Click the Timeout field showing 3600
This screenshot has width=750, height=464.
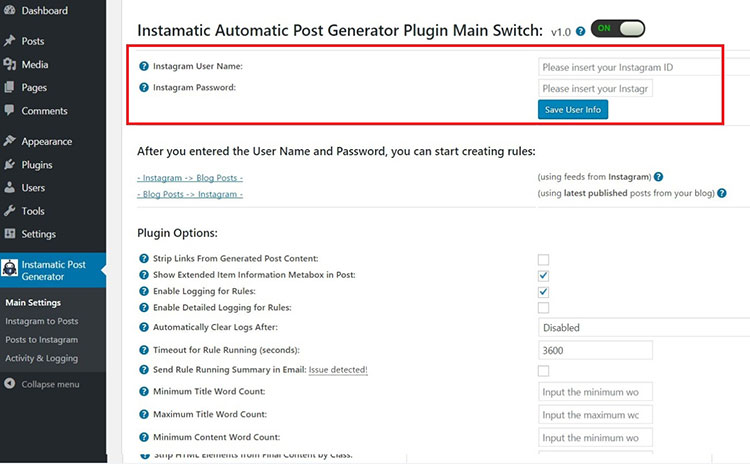pos(595,350)
